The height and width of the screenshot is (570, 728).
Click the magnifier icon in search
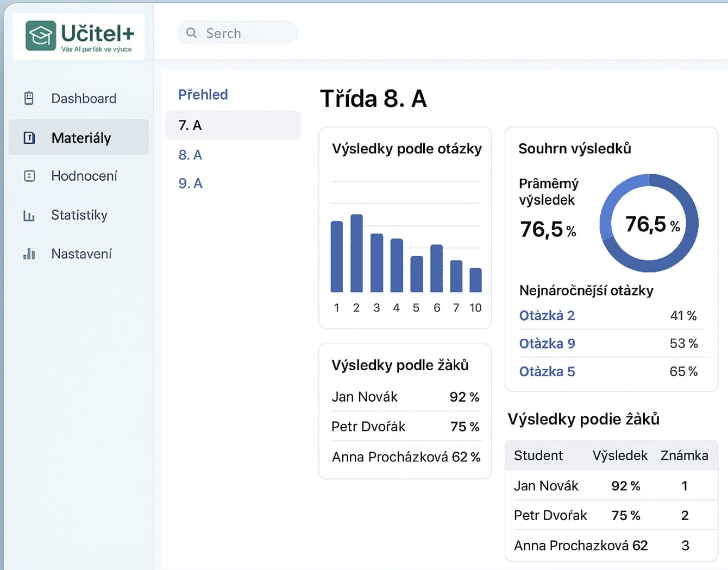(x=191, y=33)
